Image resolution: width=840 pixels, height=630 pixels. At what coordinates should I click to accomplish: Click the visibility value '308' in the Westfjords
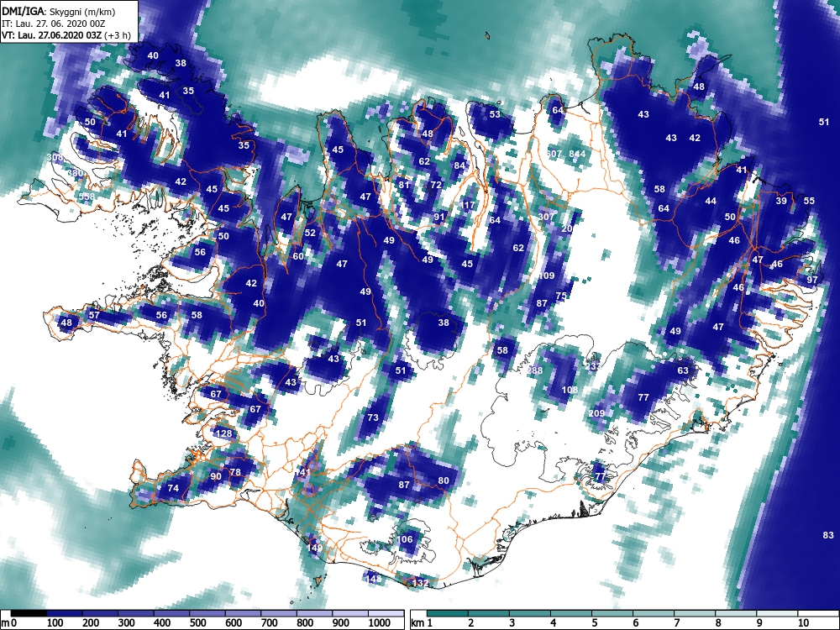(x=55, y=157)
